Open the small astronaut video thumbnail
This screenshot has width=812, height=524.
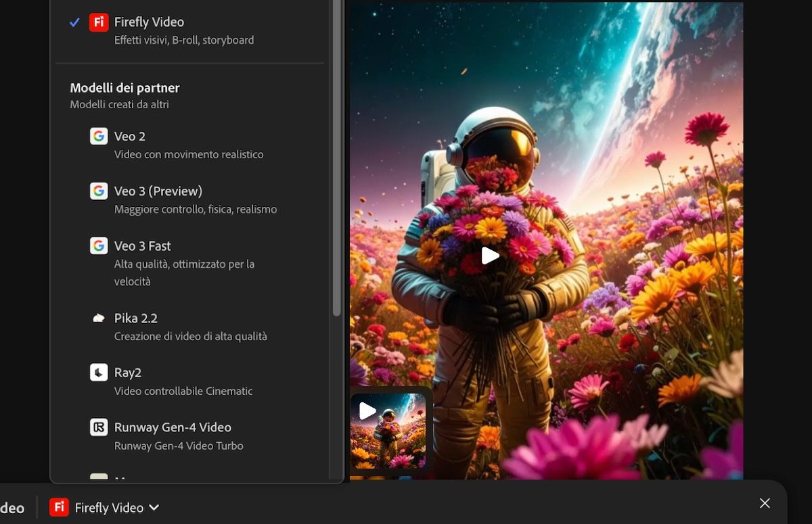click(x=388, y=431)
